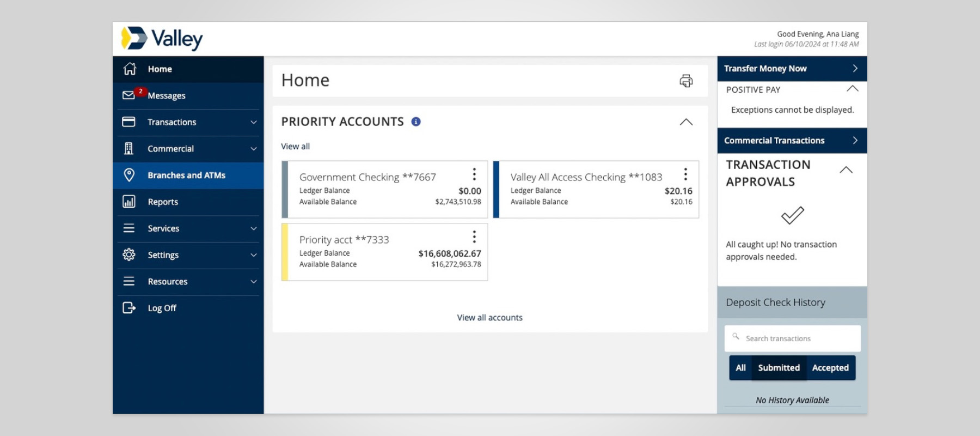
Task: Click the View all link under Priority Accounts
Action: pos(295,147)
